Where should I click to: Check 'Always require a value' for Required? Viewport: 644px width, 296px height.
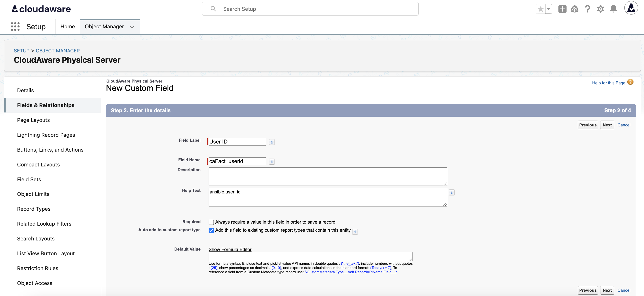click(x=211, y=222)
